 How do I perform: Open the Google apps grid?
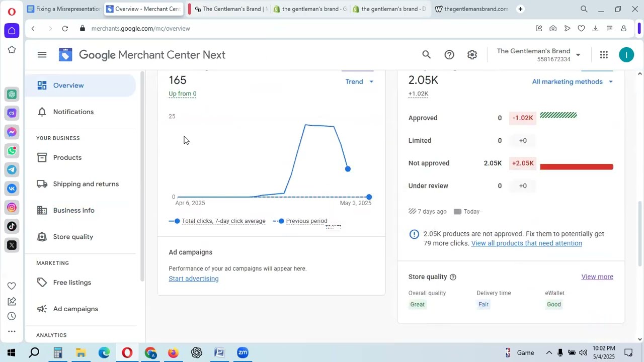(x=604, y=55)
